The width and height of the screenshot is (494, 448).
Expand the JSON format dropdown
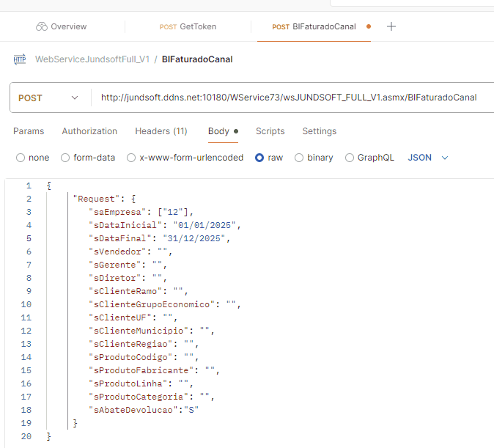tap(428, 158)
